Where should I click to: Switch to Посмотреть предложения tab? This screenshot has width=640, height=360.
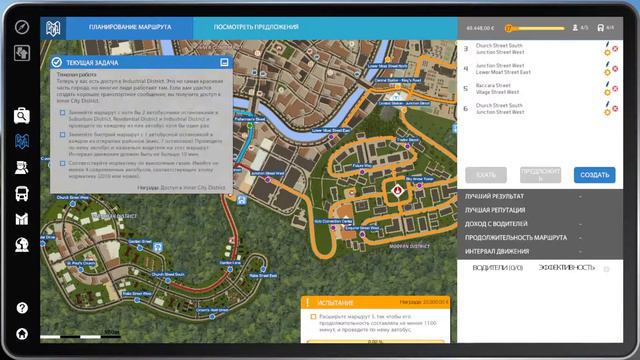tap(256, 27)
